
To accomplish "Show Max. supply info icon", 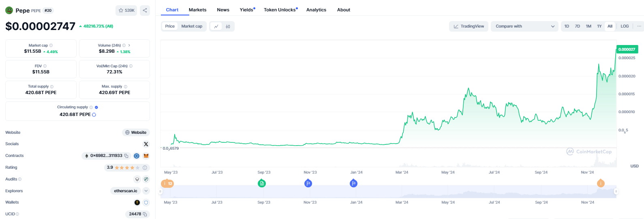I will [126, 87].
